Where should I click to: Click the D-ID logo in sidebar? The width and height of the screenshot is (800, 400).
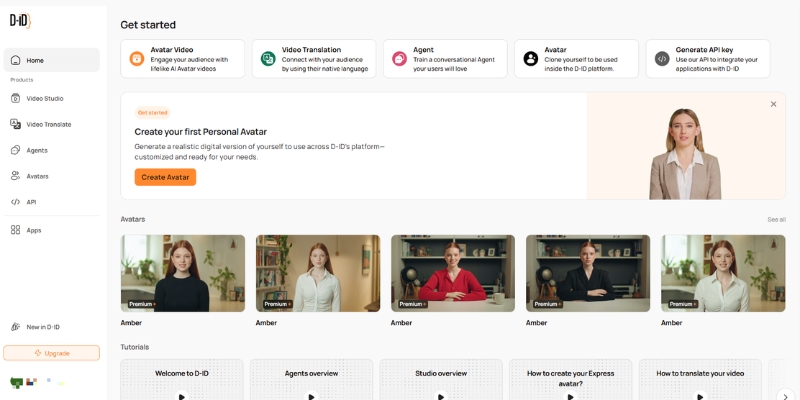point(20,21)
